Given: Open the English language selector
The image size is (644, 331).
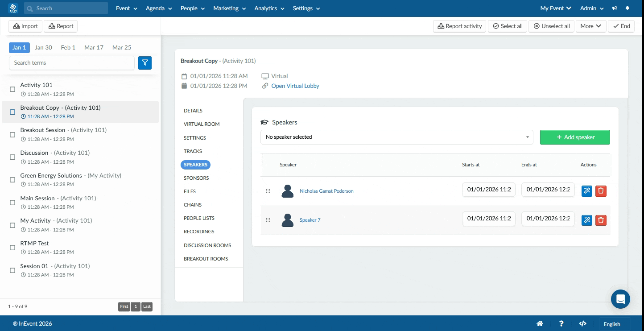Looking at the screenshot, I should click(615, 324).
